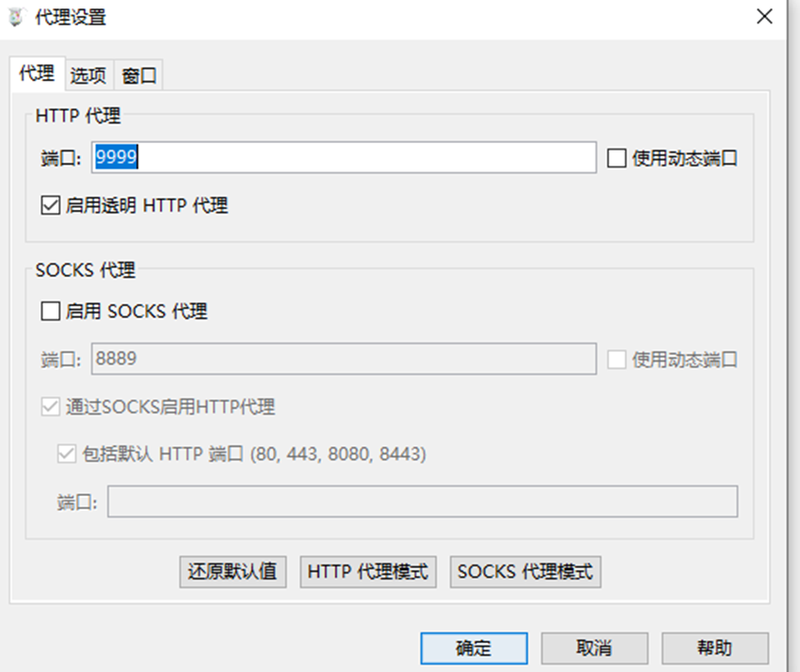The height and width of the screenshot is (672, 800).
Task: Activate SOCKS 代理模式
Action: 524,572
